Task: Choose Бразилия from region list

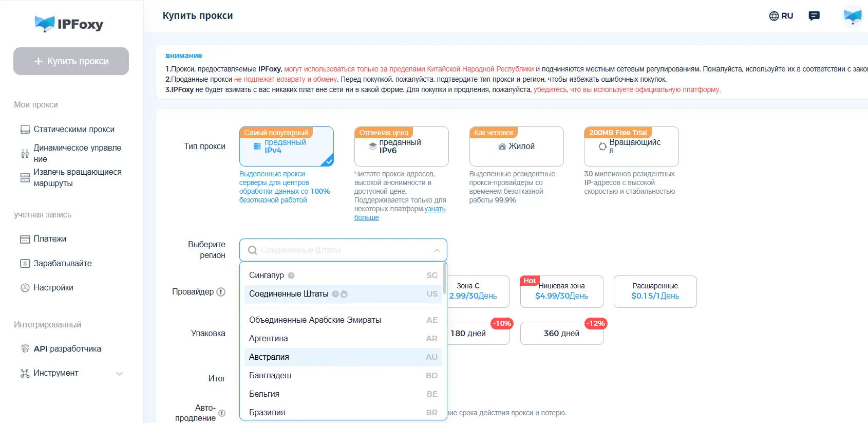Action: 343,412
